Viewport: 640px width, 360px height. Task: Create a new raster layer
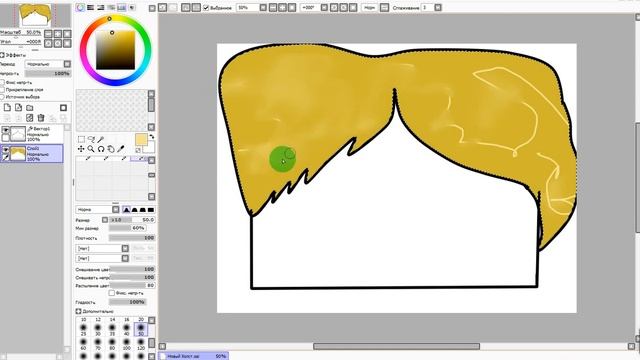pyautogui.click(x=7, y=108)
